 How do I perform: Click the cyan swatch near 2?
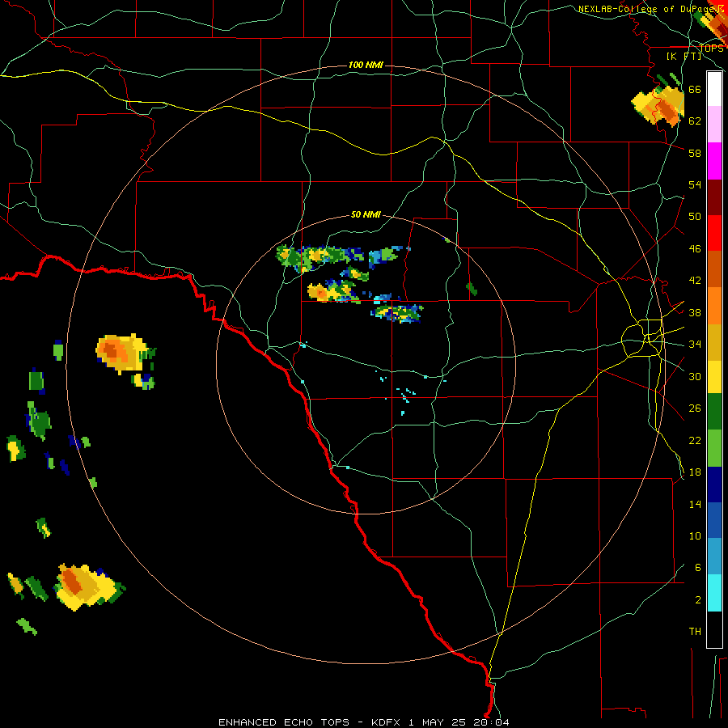[714, 593]
